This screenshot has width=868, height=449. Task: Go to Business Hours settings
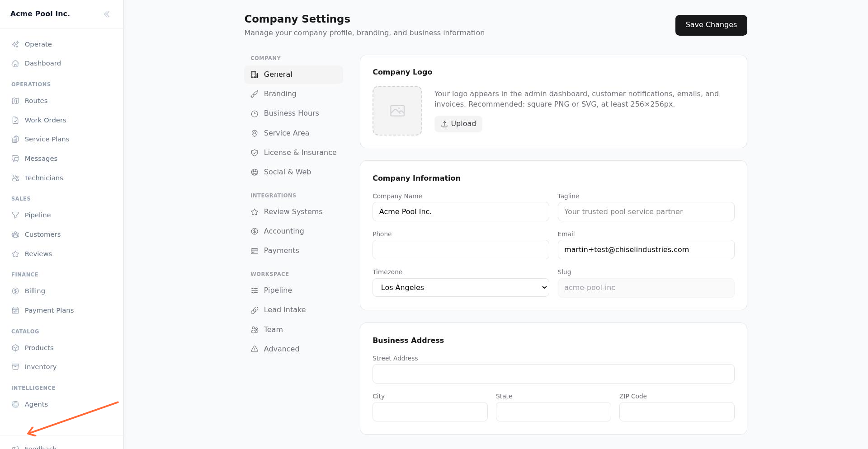(x=293, y=113)
